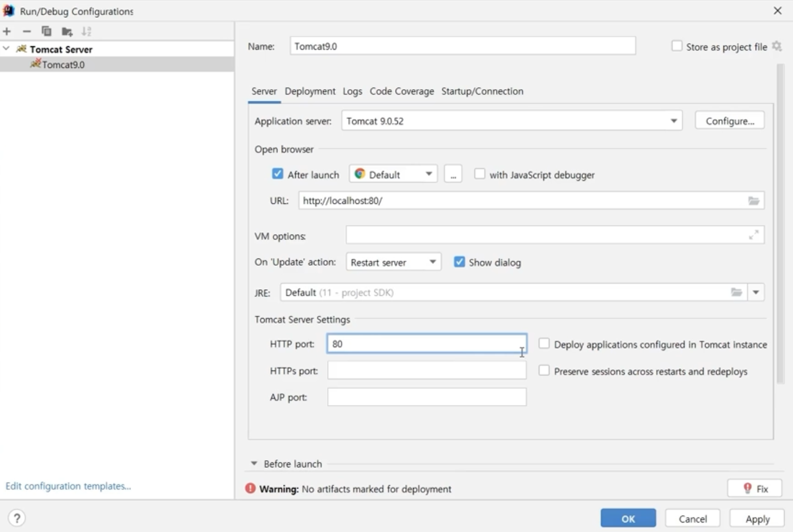
Task: Browse for JRE folder icon
Action: tap(737, 292)
